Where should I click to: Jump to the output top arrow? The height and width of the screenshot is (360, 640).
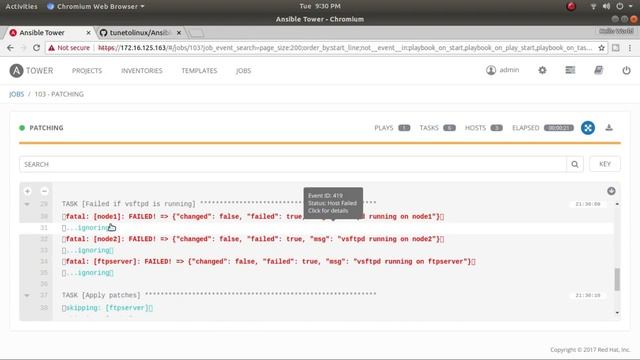pyautogui.click(x=611, y=191)
